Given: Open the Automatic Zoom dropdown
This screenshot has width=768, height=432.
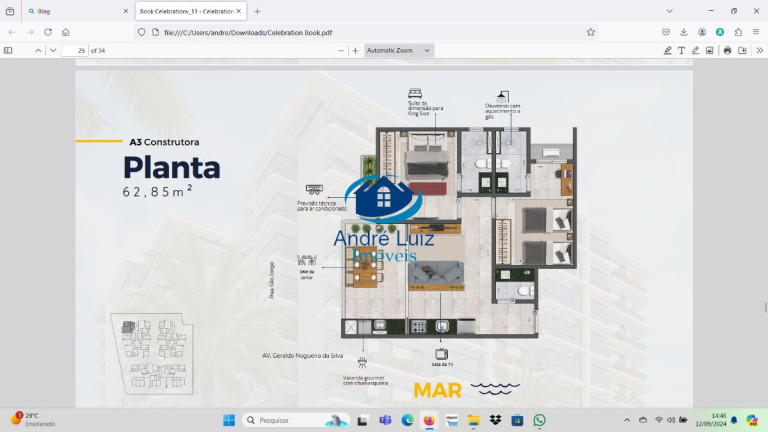Looking at the screenshot, I should click(399, 50).
